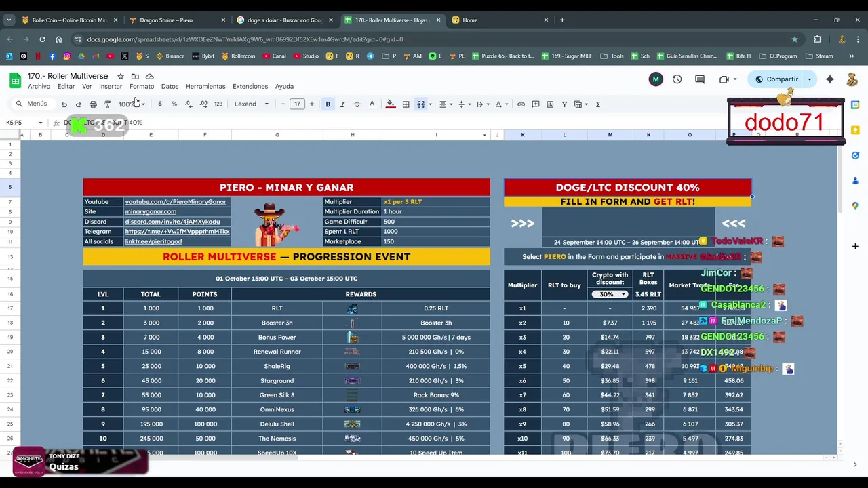Screen dimensions: 868x488
Task: Click the Compartir button
Action: [x=776, y=79]
